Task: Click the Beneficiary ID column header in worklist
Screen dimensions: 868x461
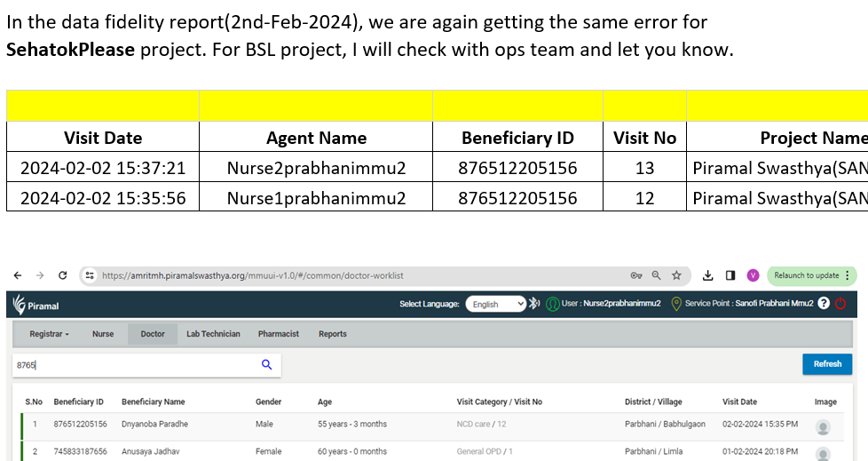Action: tap(79, 401)
